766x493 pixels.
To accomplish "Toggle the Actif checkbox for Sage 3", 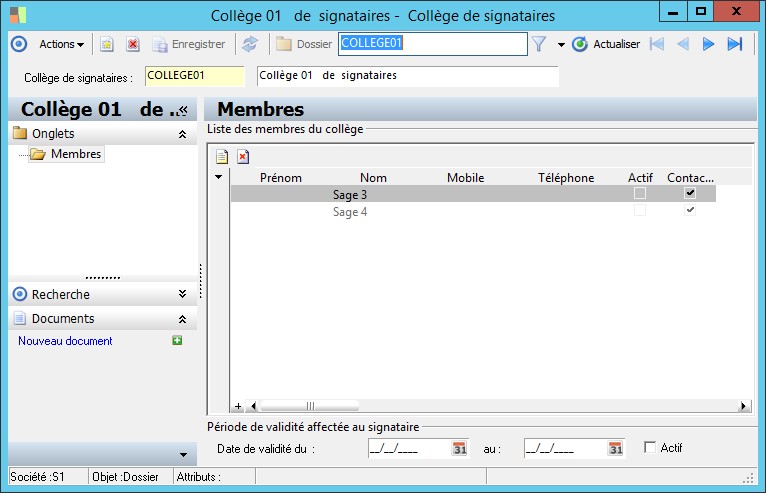I will (639, 193).
